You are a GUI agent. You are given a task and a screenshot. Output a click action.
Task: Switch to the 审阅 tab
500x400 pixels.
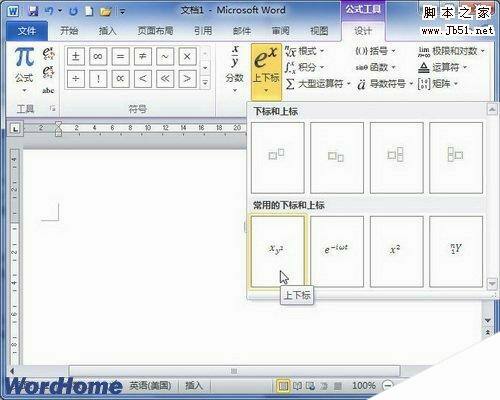point(280,31)
